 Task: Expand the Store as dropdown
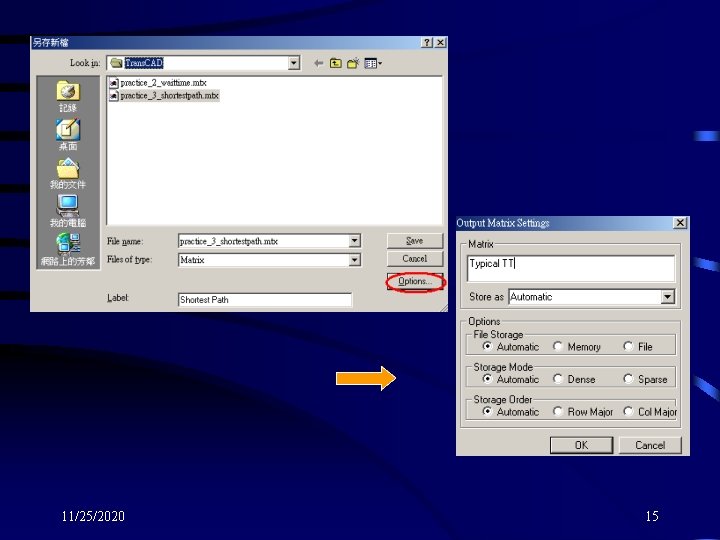click(668, 297)
